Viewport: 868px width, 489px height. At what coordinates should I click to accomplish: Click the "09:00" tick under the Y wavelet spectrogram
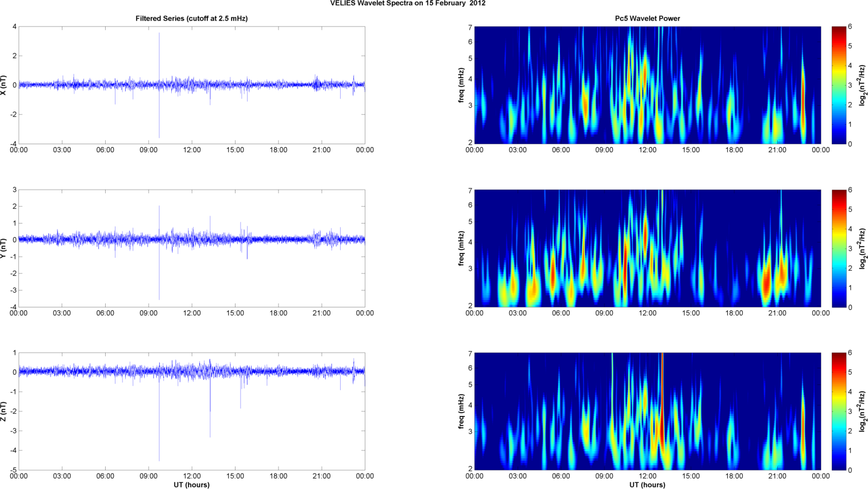[604, 313]
